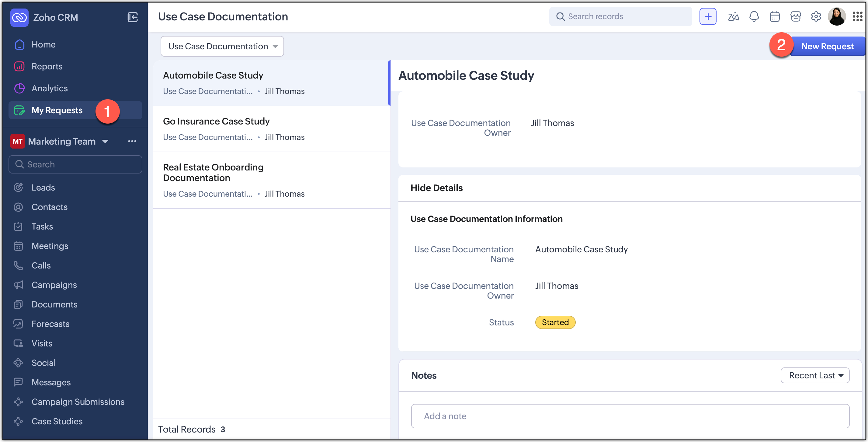Click the New Request button
The image size is (868, 442).
[x=827, y=46]
